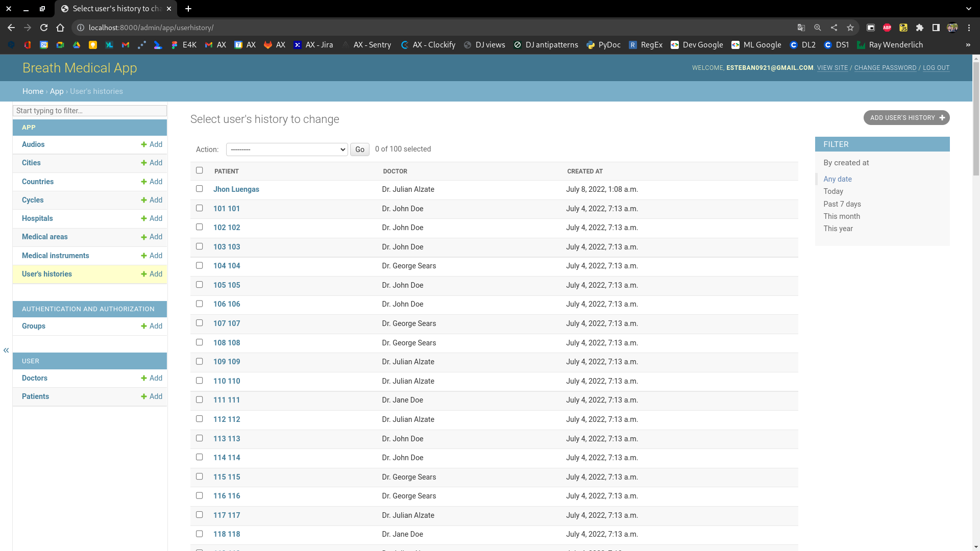Open the browser three-dot menu

pyautogui.click(x=969, y=28)
